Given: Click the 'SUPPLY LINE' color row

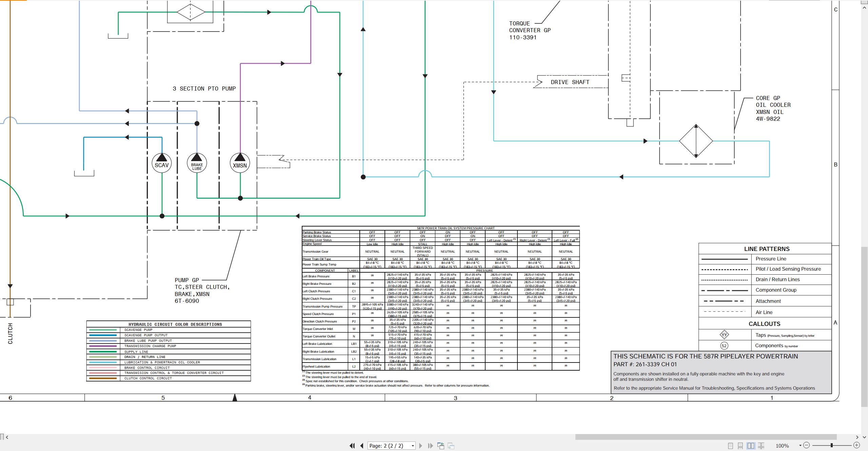Looking at the screenshot, I should 169,352.
